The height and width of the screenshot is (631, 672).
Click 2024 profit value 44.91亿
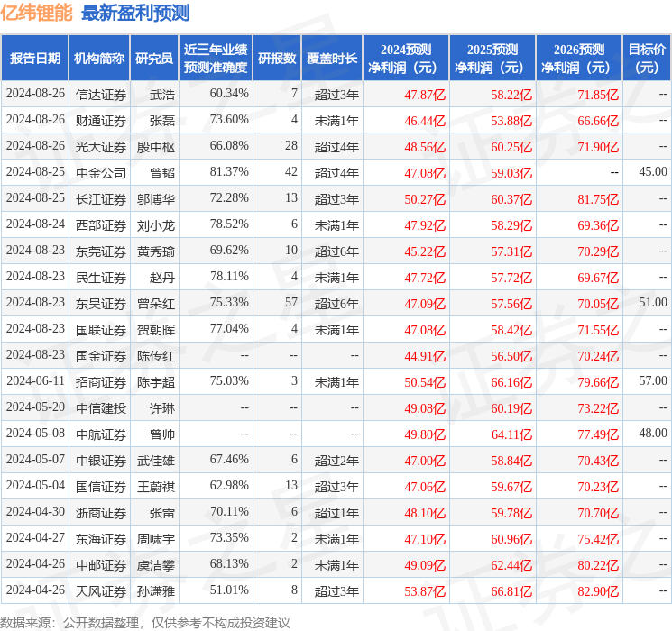coord(425,356)
